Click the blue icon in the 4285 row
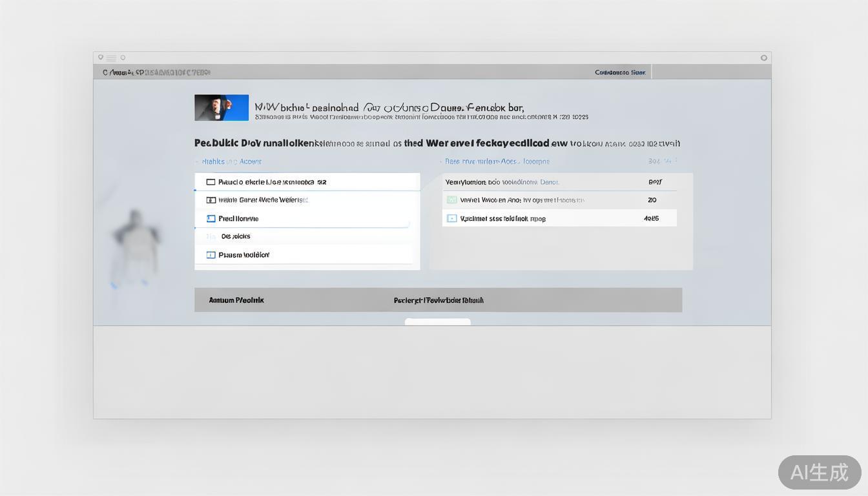Image resolution: width=868 pixels, height=496 pixels. click(452, 219)
